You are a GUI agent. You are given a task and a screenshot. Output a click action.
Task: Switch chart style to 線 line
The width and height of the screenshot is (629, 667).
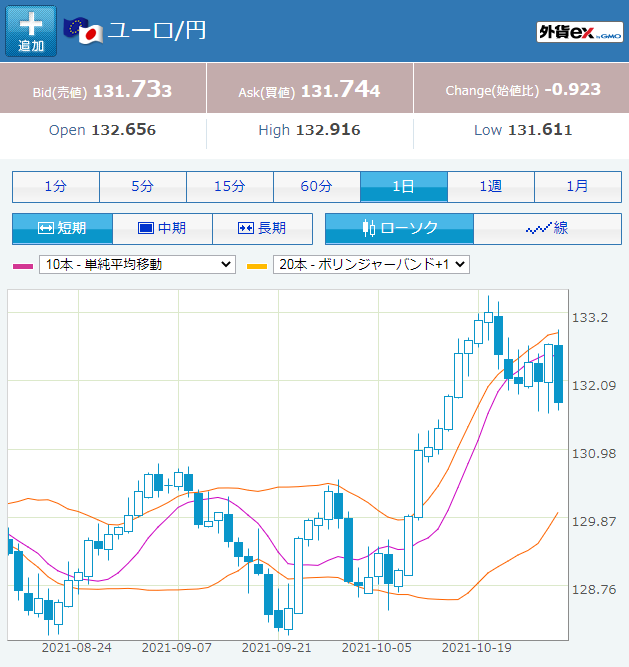[x=547, y=229]
